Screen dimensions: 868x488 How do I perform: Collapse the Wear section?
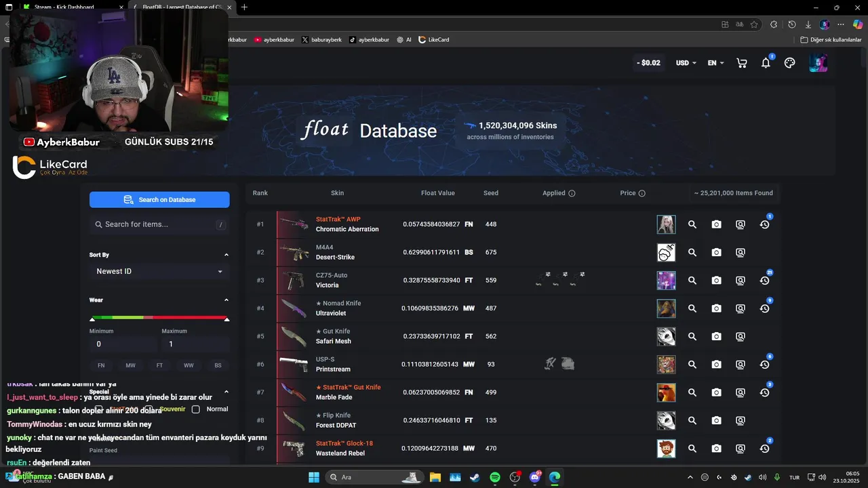tap(226, 300)
